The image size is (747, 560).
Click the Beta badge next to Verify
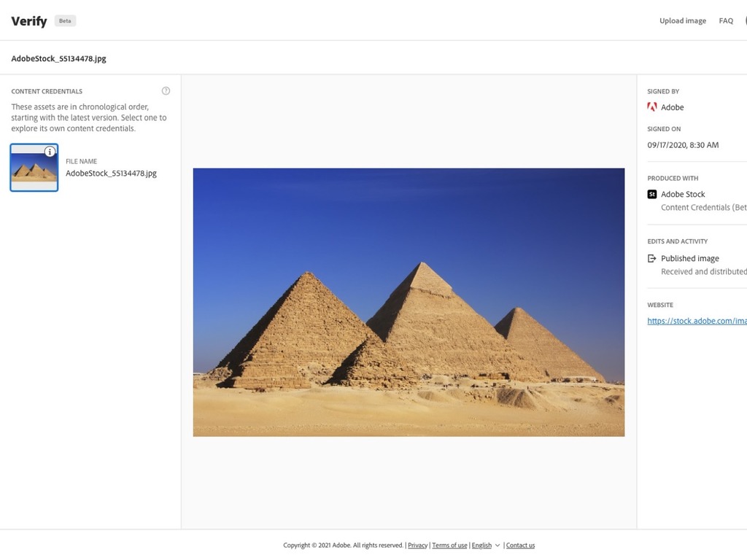tap(65, 21)
